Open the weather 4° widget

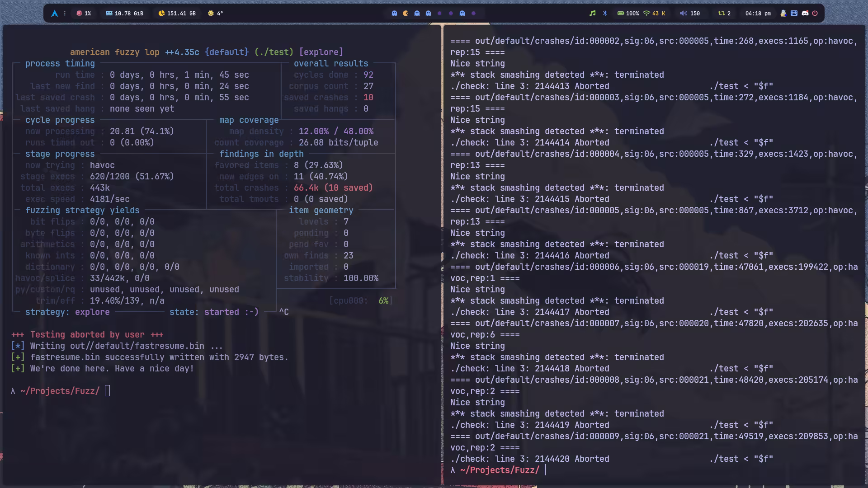tap(215, 14)
